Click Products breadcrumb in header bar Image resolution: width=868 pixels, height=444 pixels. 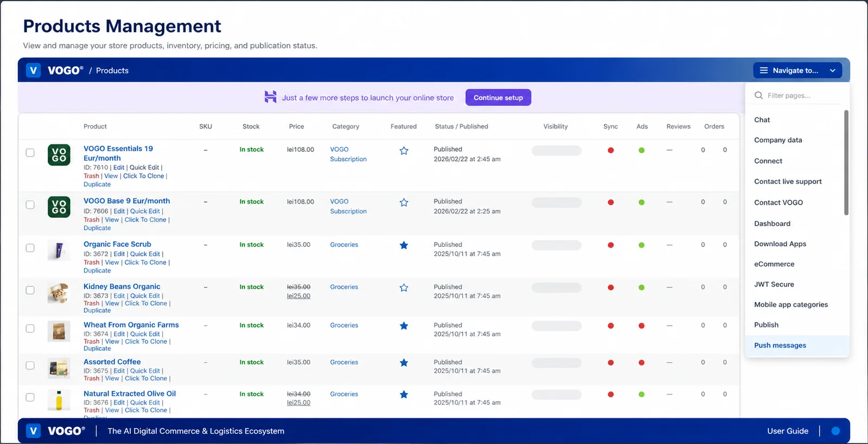[x=112, y=71]
